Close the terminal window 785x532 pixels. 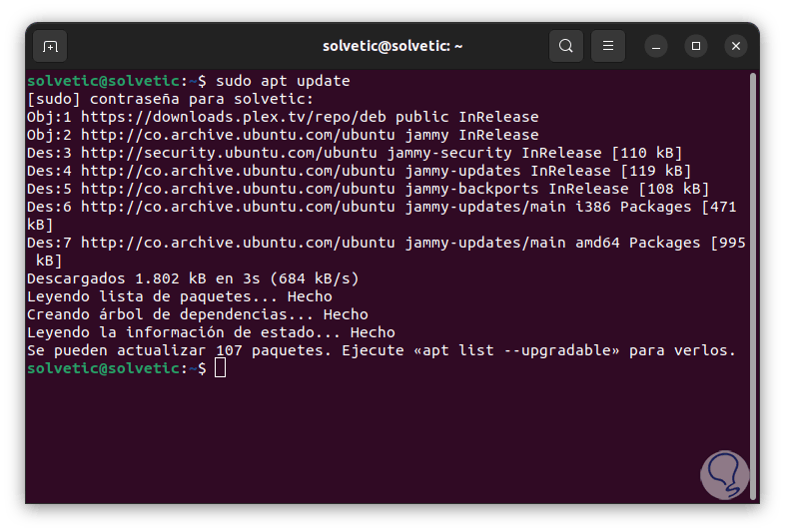736,46
